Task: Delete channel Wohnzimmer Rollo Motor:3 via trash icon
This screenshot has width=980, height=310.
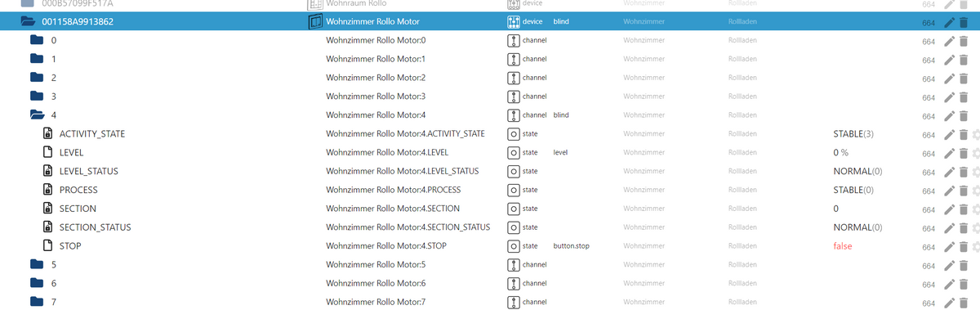Action: [963, 97]
